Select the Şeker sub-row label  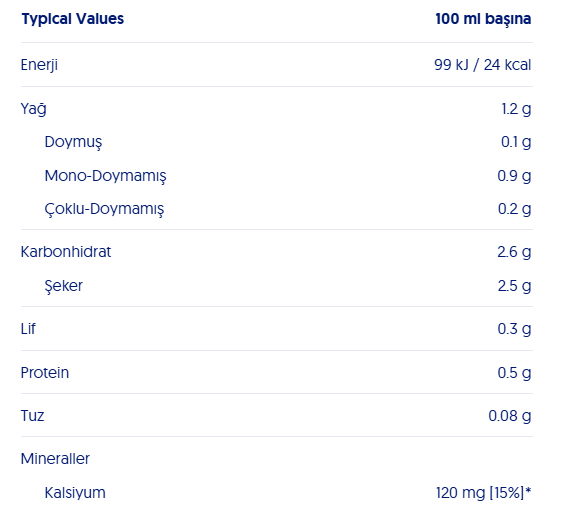pos(64,286)
